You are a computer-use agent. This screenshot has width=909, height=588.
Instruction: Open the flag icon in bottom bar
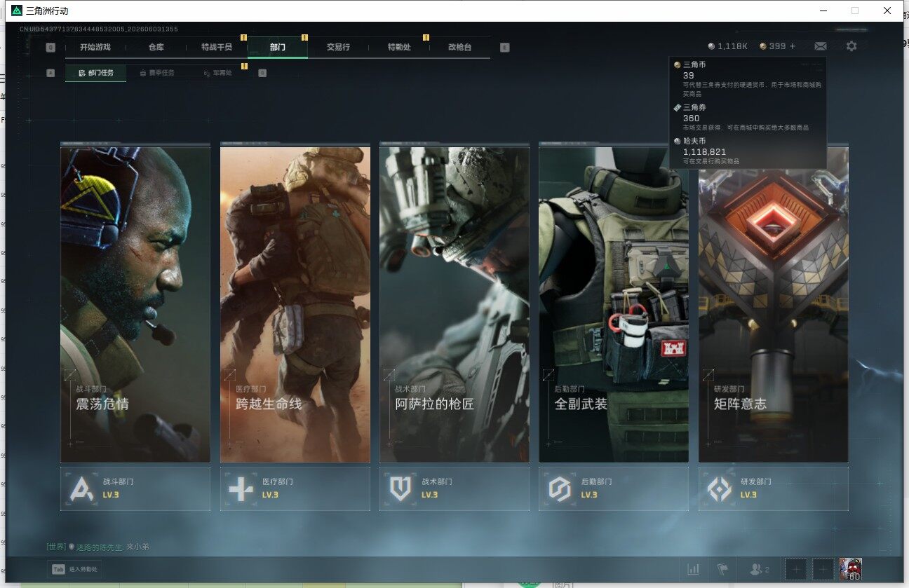(722, 569)
